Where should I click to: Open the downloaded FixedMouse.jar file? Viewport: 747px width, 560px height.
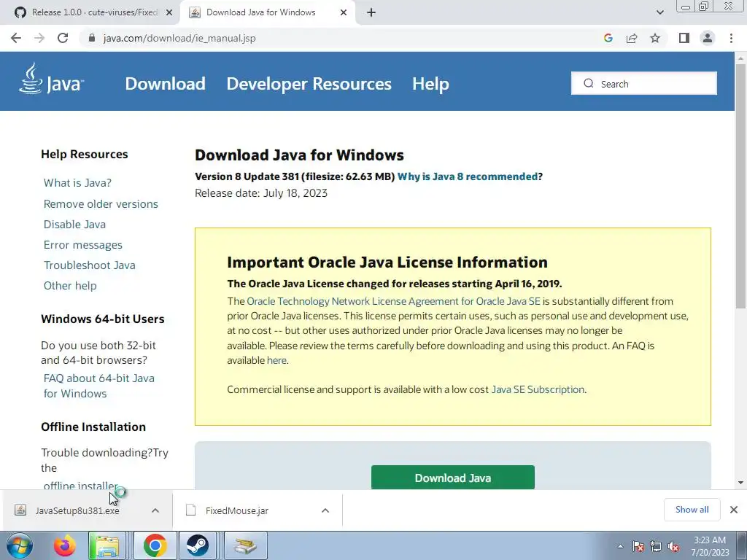coord(237,510)
